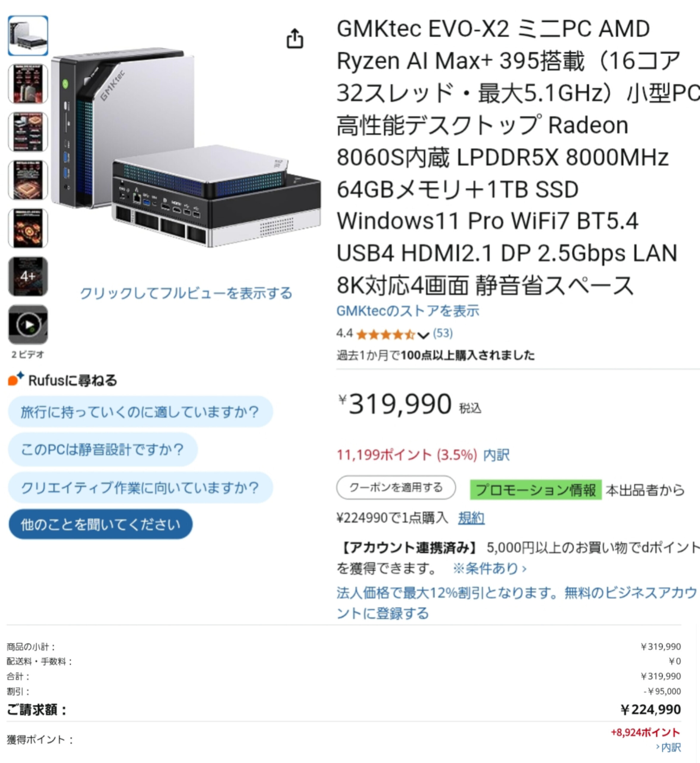Viewport: 700px width, 763px height.
Task: Click クリックしてフルビューを表示する link
Action: pos(186,293)
